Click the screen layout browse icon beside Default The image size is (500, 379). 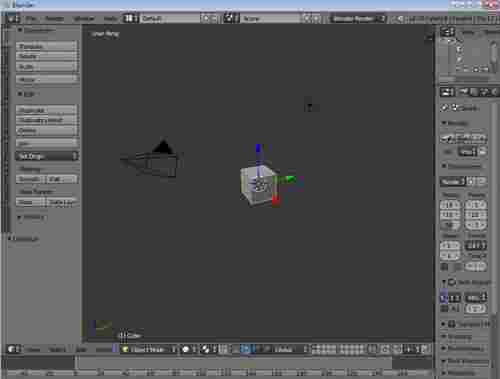(x=130, y=18)
